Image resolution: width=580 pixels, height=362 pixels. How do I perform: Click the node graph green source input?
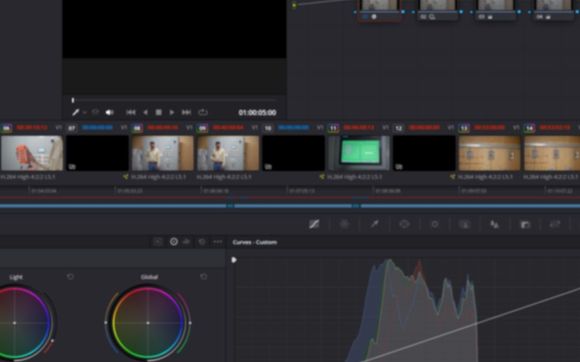[x=294, y=5]
